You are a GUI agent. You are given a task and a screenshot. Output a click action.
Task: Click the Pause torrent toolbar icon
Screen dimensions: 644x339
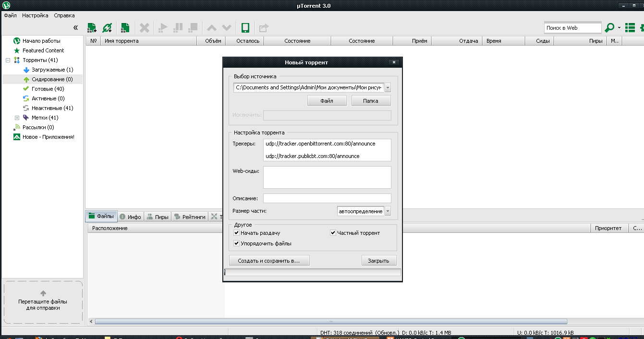click(x=178, y=28)
